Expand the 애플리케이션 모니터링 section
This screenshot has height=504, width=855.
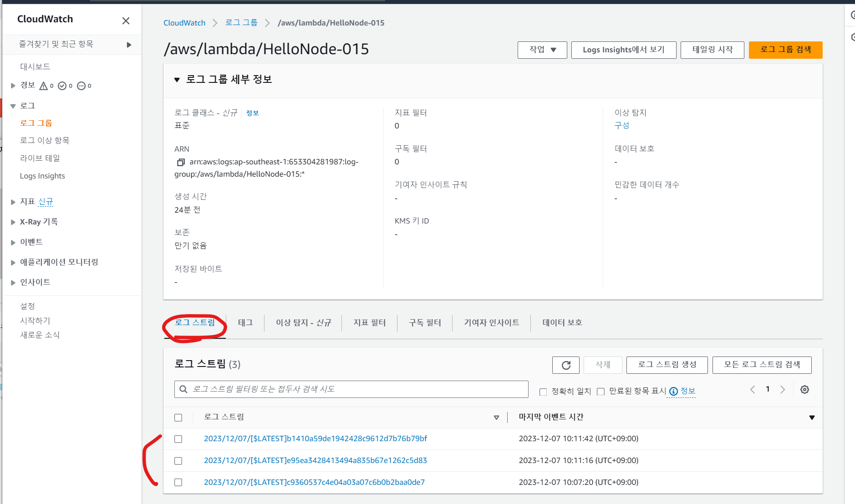[13, 262]
